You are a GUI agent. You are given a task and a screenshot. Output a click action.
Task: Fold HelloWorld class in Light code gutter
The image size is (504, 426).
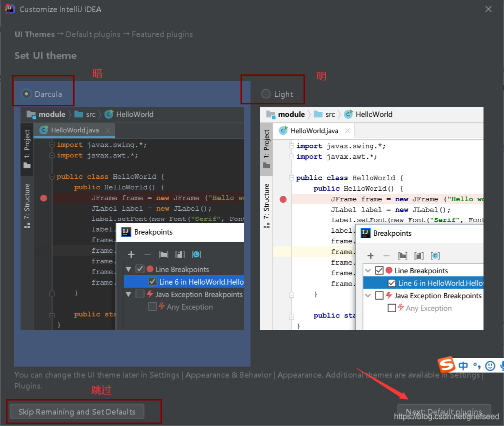point(291,178)
